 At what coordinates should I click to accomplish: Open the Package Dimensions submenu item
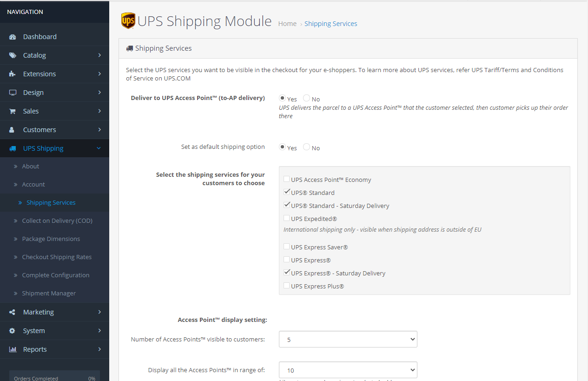point(54,239)
